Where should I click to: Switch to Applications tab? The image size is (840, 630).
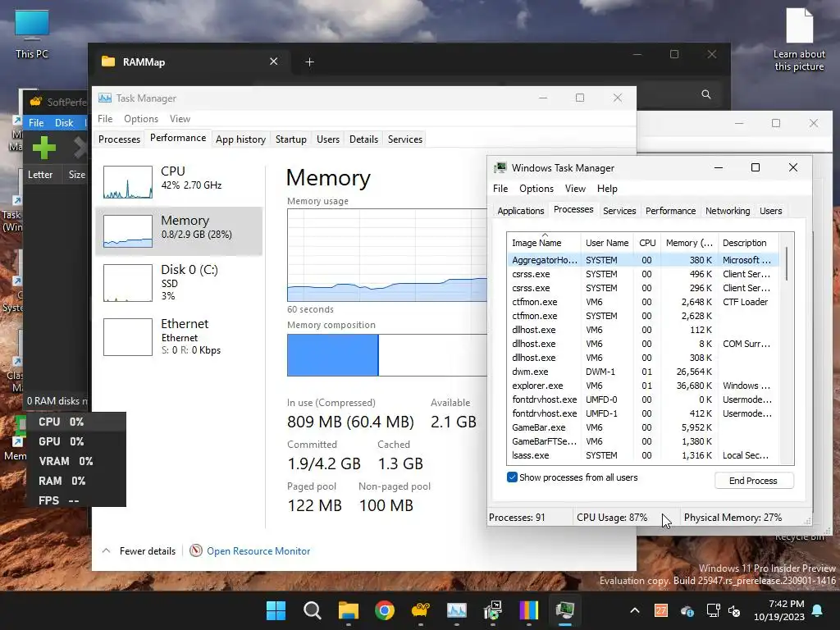tap(521, 211)
